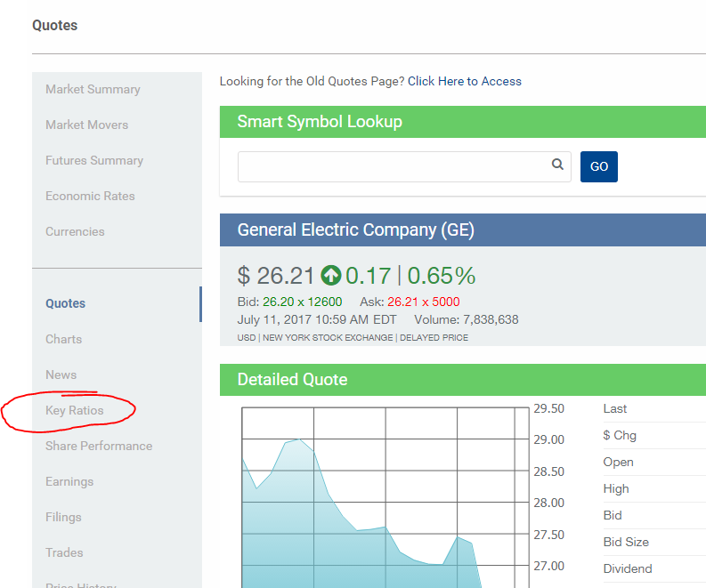This screenshot has width=706, height=588.
Task: Click the Quotes page heading
Action: click(54, 25)
